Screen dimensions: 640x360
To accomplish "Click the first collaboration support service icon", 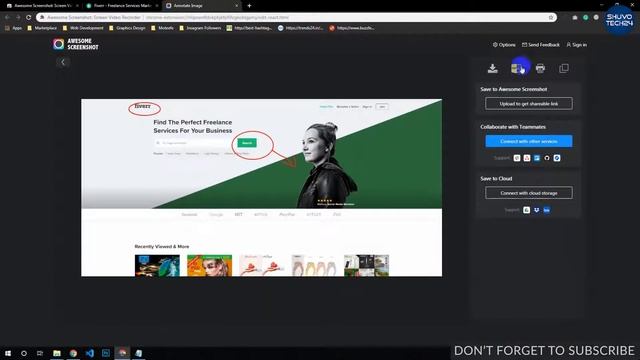I will point(517,158).
